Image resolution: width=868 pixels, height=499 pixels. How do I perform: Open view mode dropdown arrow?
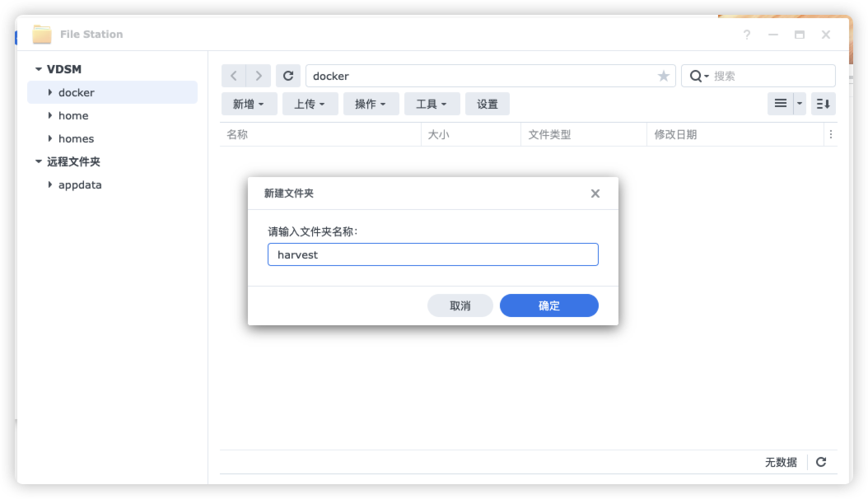tap(800, 104)
